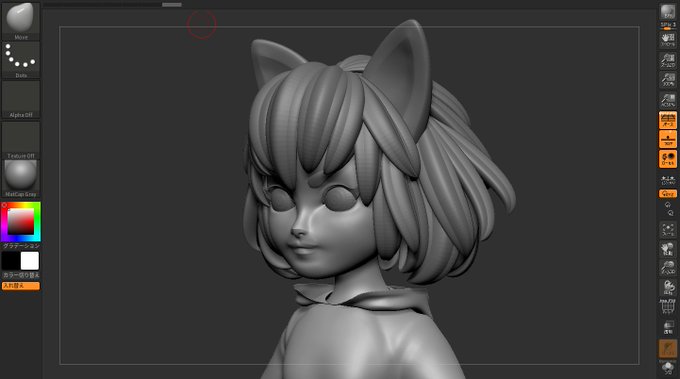Click the Z-axis rotation small icon
This screenshot has width=680, height=379.
click(x=670, y=212)
